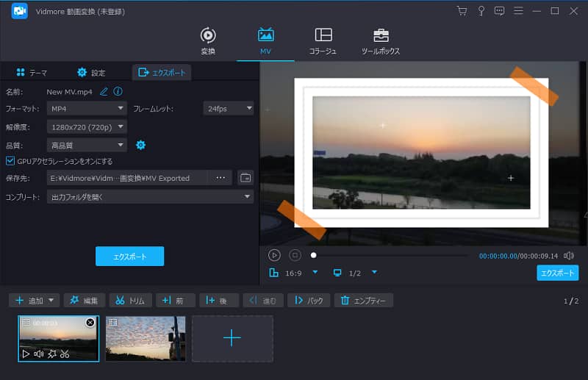Clear all clips with エンプティー button

364,301
